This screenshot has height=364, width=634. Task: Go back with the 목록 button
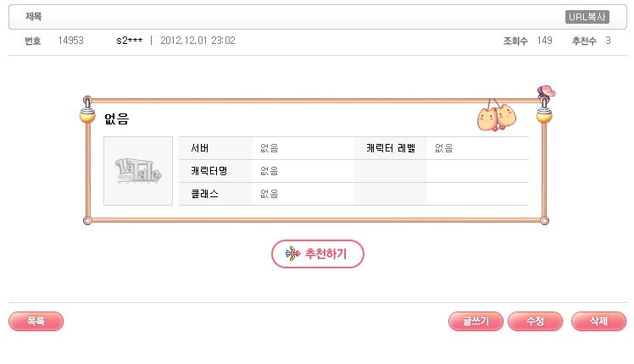tap(36, 321)
